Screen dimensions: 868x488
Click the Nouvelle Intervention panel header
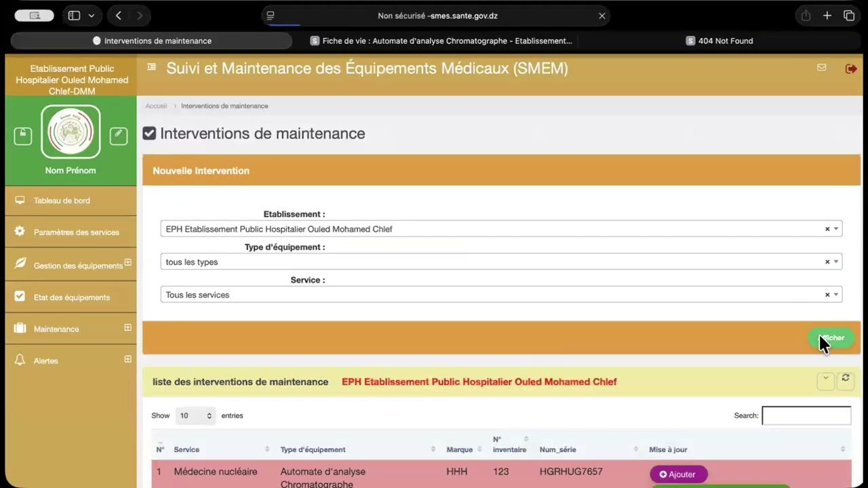pyautogui.click(x=501, y=171)
